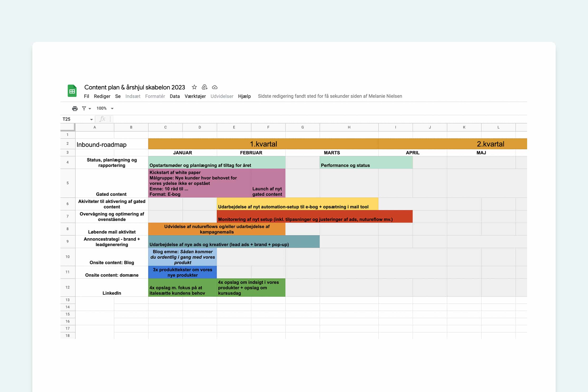
Task: Click the fx formula icon
Action: [102, 119]
